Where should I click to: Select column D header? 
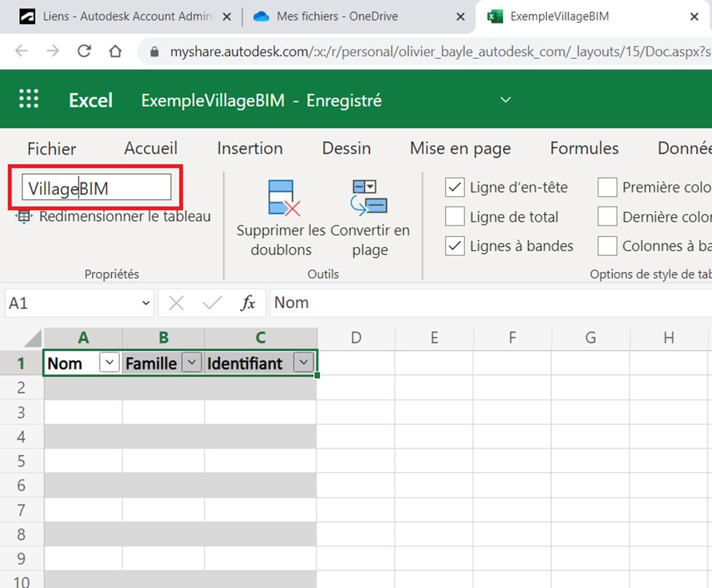[356, 338]
